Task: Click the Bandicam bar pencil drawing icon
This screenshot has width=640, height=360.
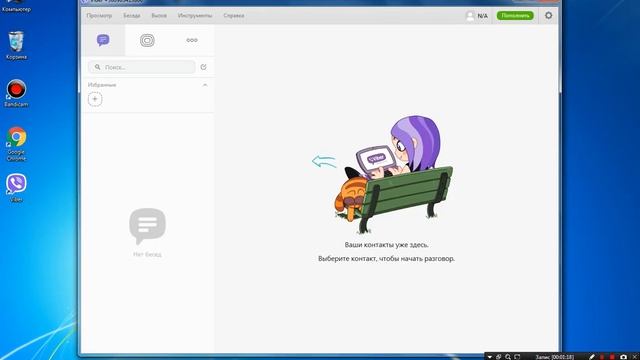Action: point(592,357)
